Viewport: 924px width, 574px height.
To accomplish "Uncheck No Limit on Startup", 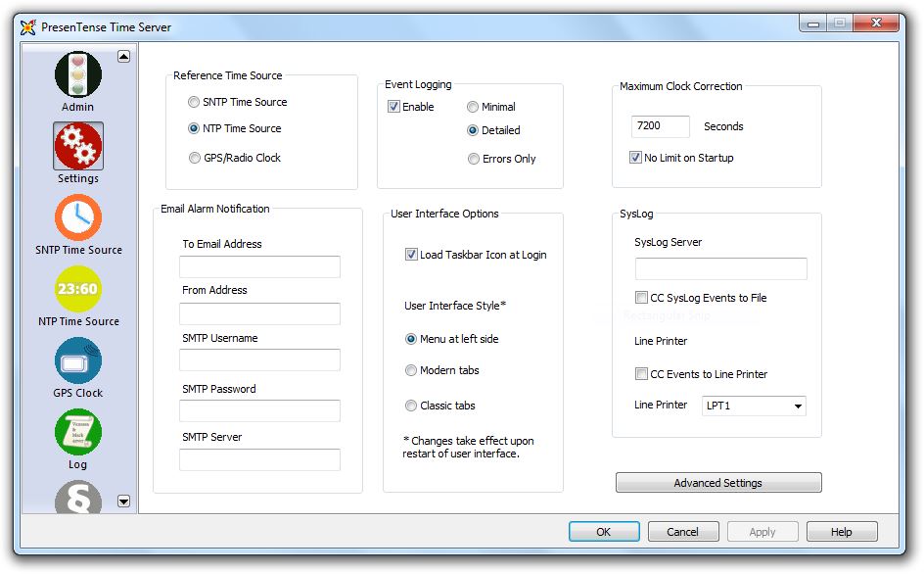I will (635, 158).
